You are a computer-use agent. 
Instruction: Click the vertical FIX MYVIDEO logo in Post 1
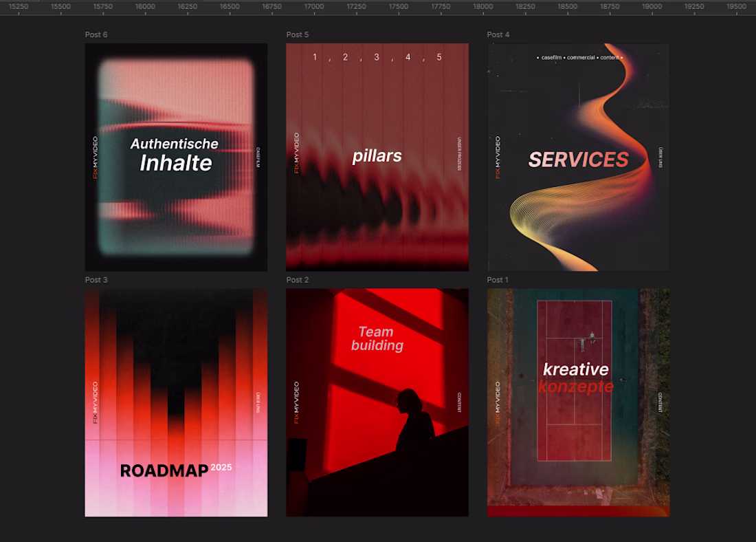pyautogui.click(x=498, y=402)
